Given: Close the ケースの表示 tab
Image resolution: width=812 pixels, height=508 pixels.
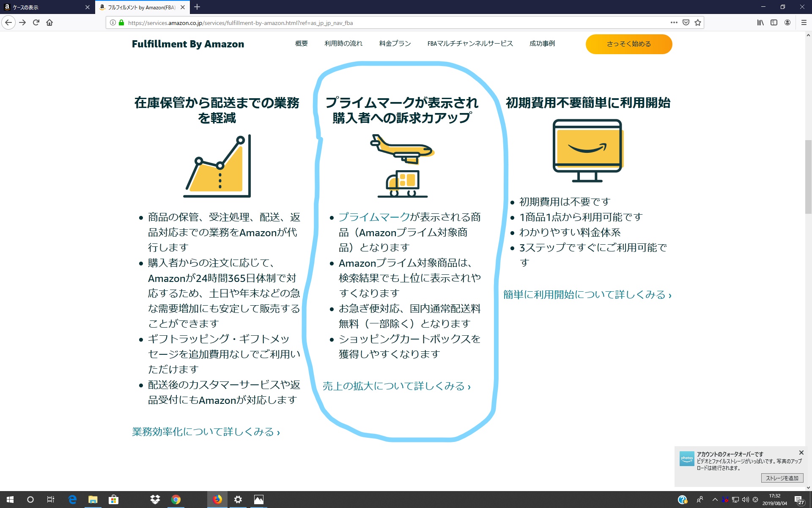Looking at the screenshot, I should point(88,7).
